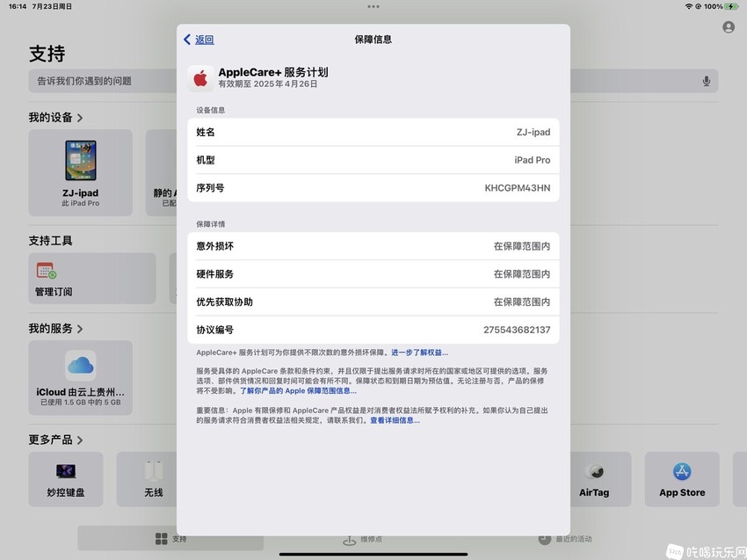The width and height of the screenshot is (747, 560).
Task: Click the Apple logo icon for AppleCare+
Action: [x=200, y=78]
